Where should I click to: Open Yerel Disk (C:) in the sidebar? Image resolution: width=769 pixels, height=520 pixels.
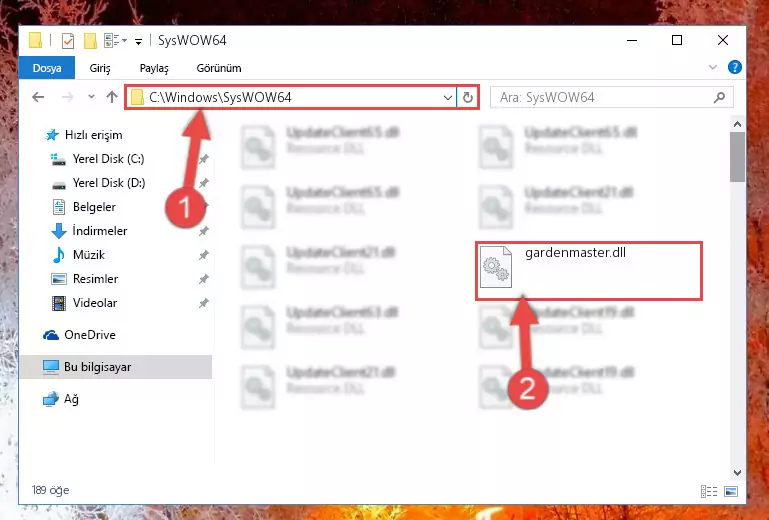coord(108,159)
